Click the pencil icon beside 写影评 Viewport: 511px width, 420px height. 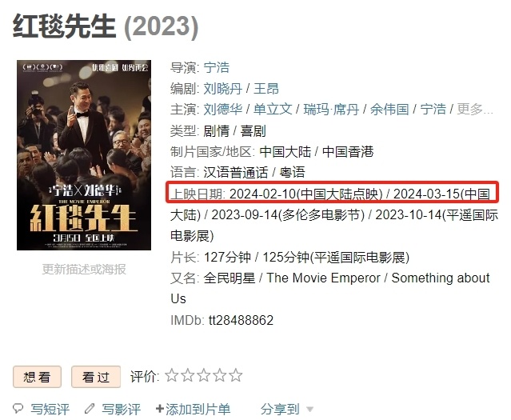click(x=90, y=408)
